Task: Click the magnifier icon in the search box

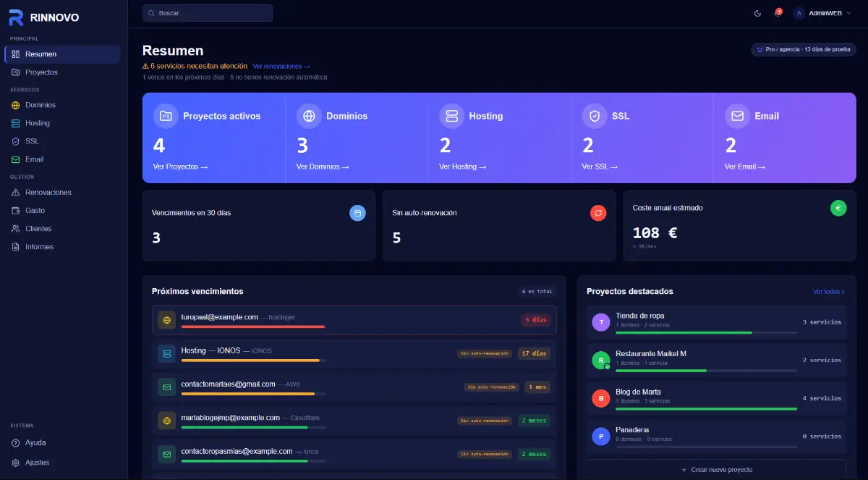Action: pos(152,13)
